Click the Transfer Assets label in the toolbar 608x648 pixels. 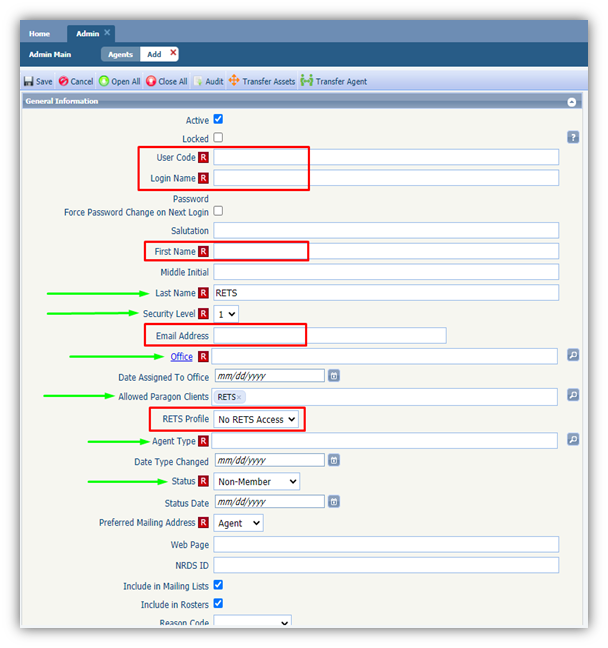pyautogui.click(x=269, y=81)
